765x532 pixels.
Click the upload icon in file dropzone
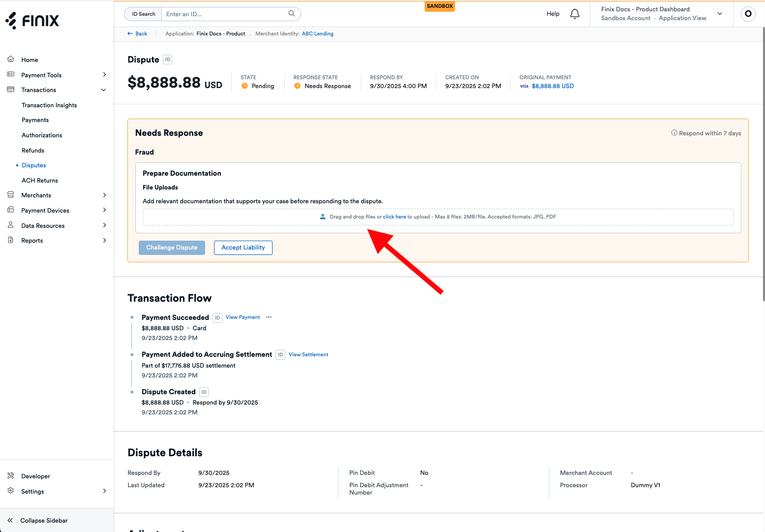pos(323,217)
